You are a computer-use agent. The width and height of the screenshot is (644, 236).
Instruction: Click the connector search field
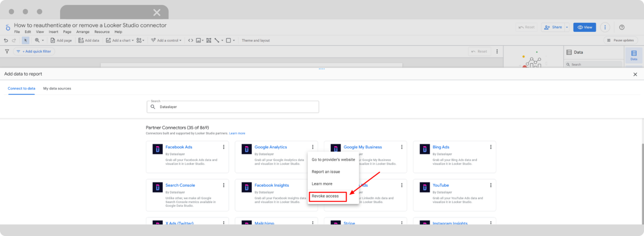(x=233, y=107)
